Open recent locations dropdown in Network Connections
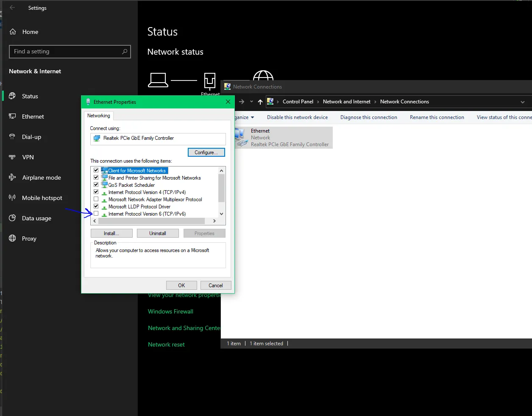532x416 pixels. 251,102
